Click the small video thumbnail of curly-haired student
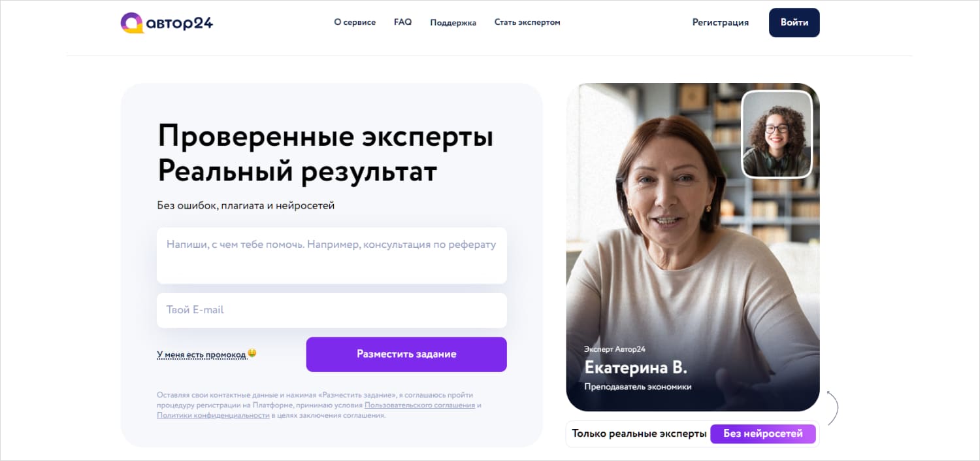 click(x=777, y=134)
